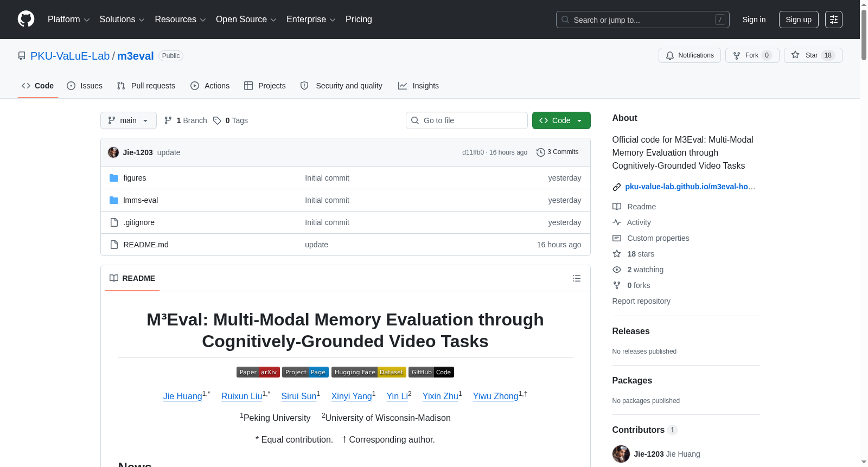This screenshot has height=467, width=868.
Task: Click the Notifications button
Action: click(x=690, y=55)
